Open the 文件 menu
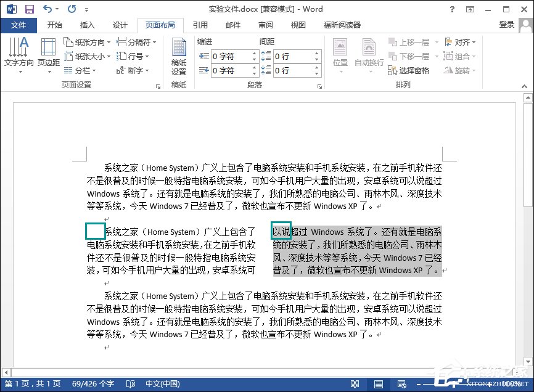Viewport: 534px width, 392px height. (x=18, y=25)
